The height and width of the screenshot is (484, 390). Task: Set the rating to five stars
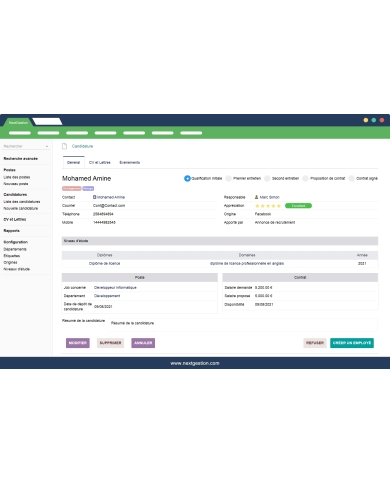click(x=279, y=206)
